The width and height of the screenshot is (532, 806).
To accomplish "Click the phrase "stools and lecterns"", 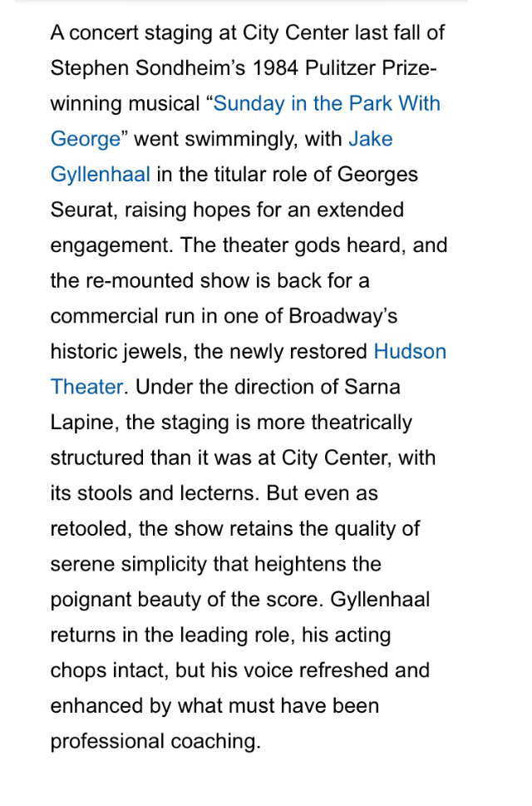I will point(165,493).
